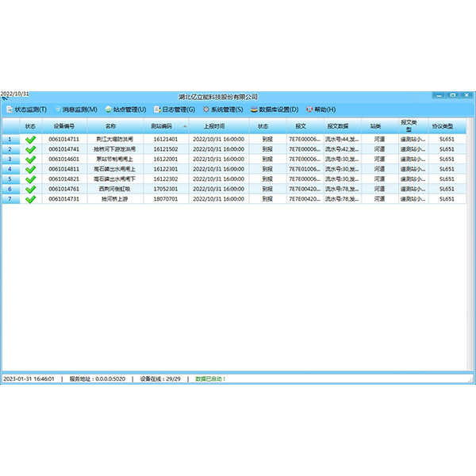The height and width of the screenshot is (476, 476).
Task: Select row header number 4
Action: (10, 169)
